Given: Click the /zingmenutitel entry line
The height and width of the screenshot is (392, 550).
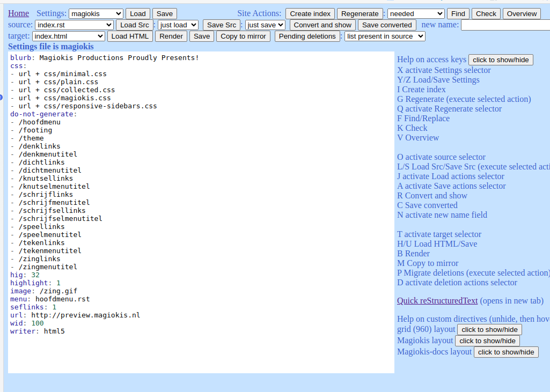Looking at the screenshot, I should pyautogui.click(x=43, y=267).
